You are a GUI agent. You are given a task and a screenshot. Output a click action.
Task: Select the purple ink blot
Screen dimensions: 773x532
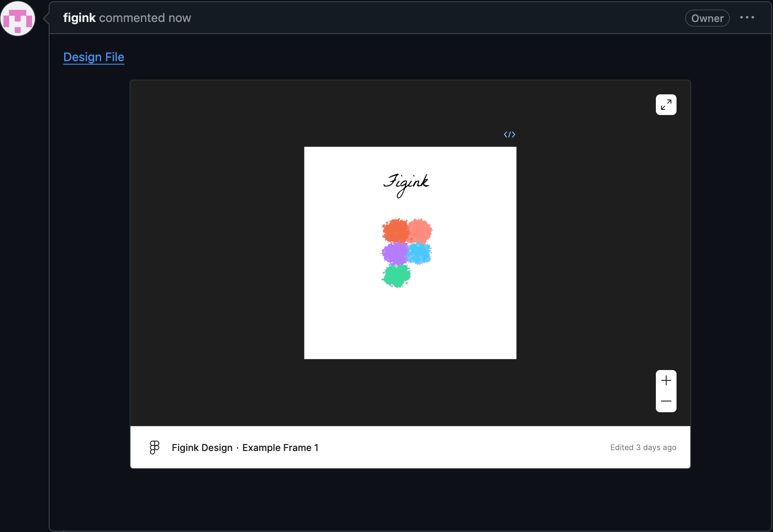coord(394,253)
